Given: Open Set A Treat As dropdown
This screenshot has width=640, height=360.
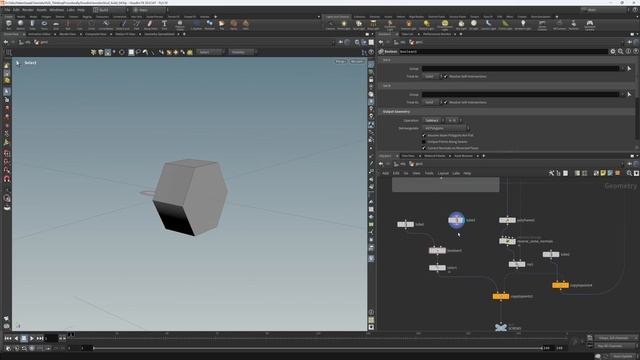Looking at the screenshot, I should coord(432,76).
